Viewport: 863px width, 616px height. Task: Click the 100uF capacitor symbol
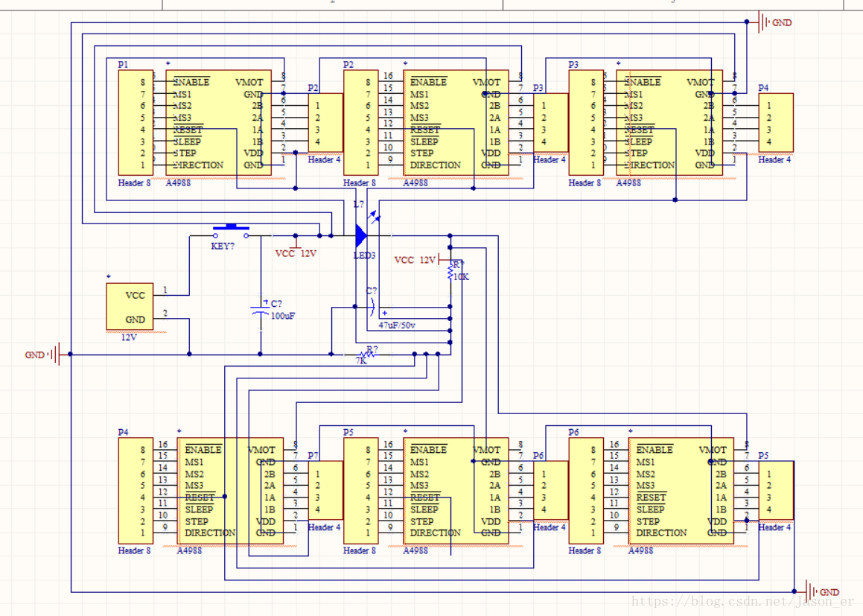[261, 308]
